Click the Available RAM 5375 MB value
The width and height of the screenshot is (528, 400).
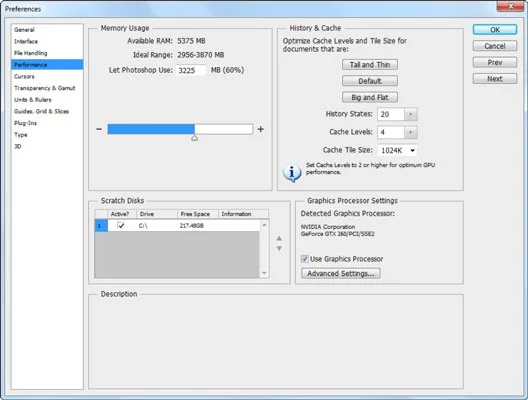coord(191,41)
